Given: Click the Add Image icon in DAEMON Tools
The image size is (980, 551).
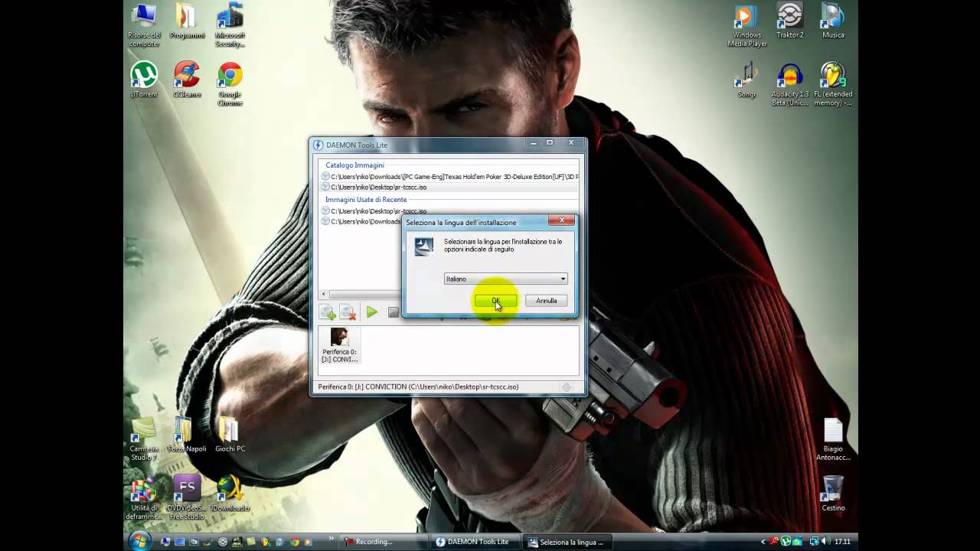Looking at the screenshot, I should tap(327, 312).
